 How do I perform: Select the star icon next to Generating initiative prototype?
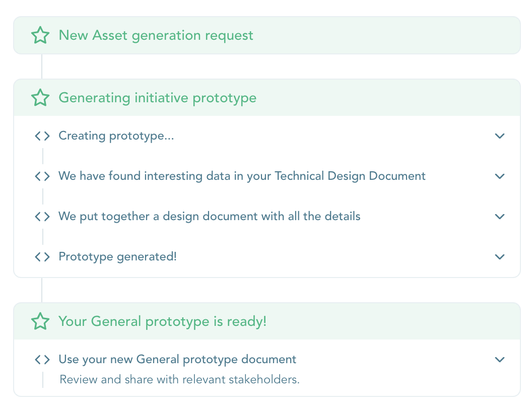(x=40, y=98)
